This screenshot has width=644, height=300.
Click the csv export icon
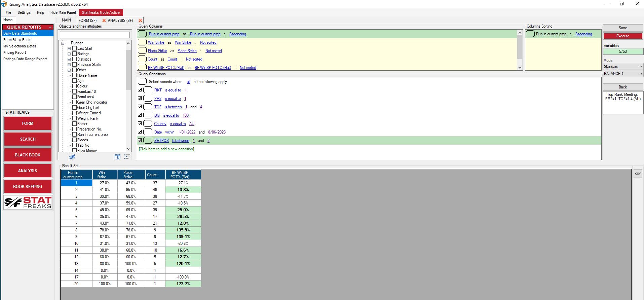click(x=638, y=173)
